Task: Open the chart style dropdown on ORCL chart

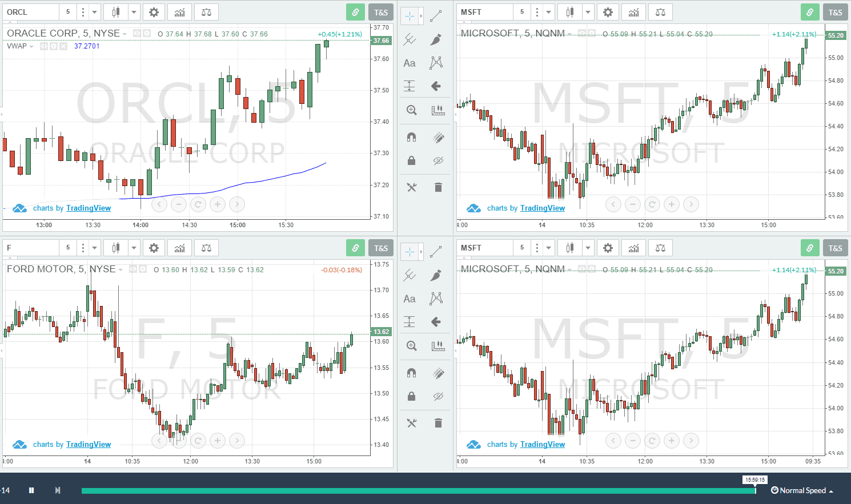Action: (134, 11)
